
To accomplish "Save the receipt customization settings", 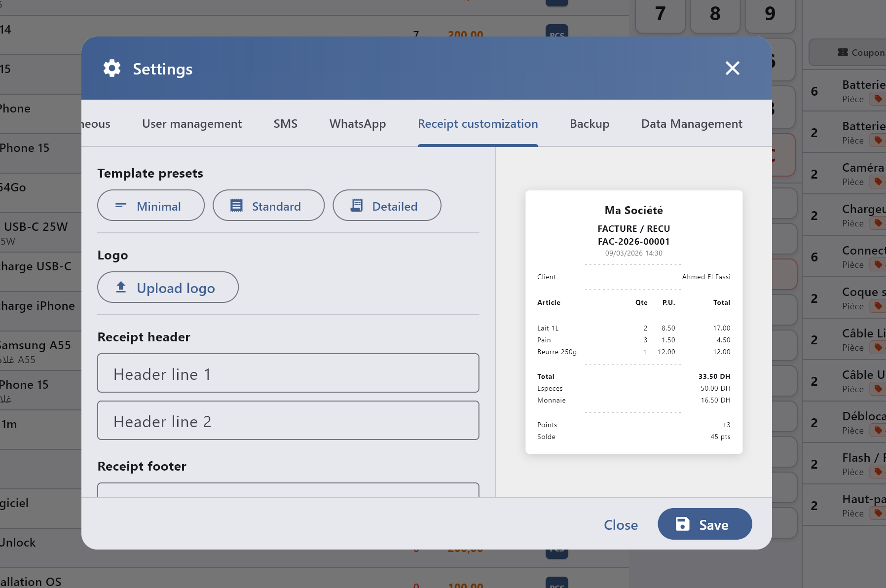I will click(704, 524).
